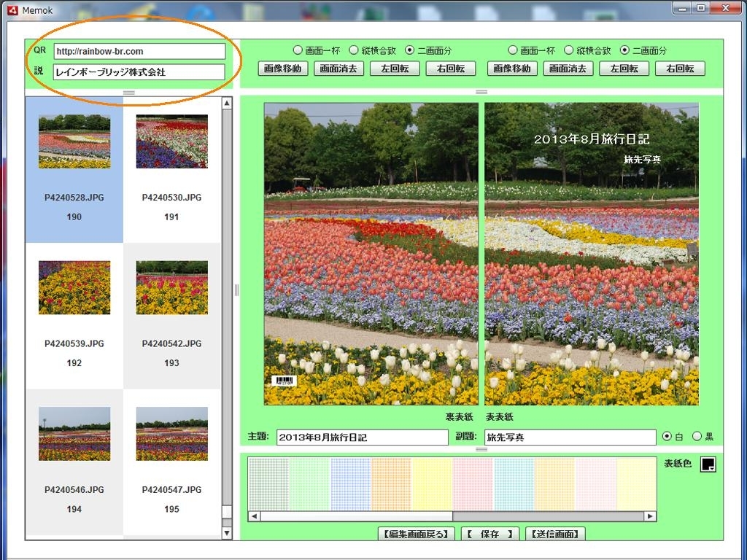Click the barcode on the back cover image
This screenshot has height=560, width=747.
pyautogui.click(x=284, y=381)
